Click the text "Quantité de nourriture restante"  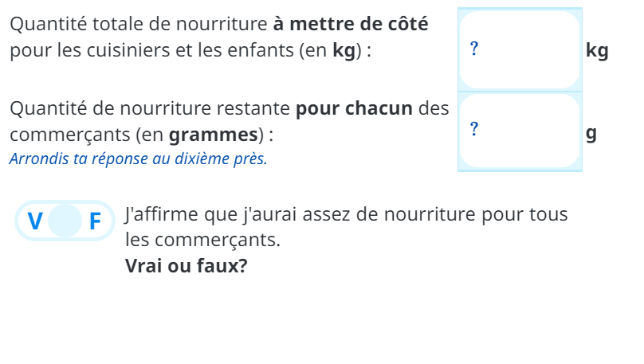coord(149,108)
